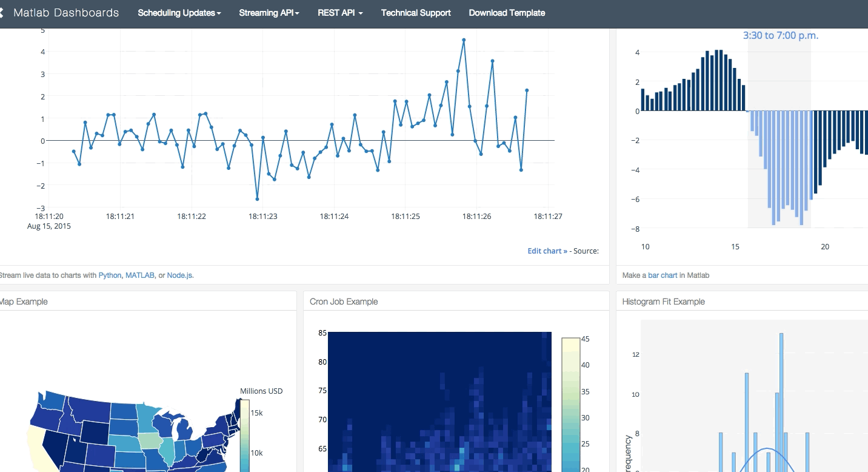Select Technical Support in the navigation bar

[x=415, y=13]
